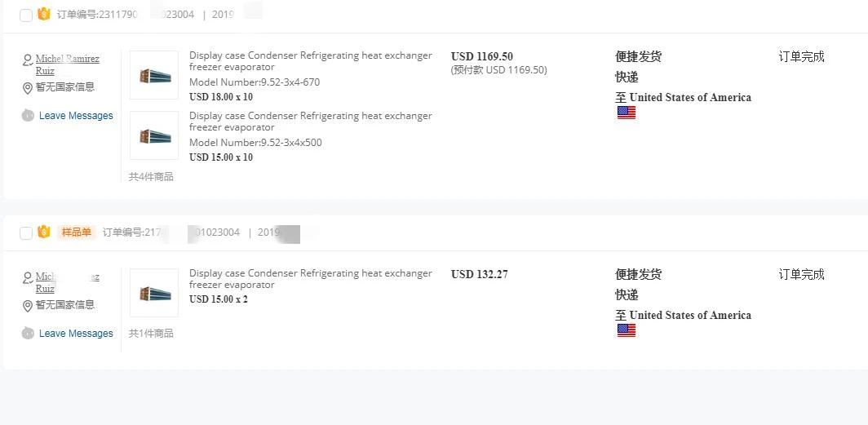Click the gold shield icon beside the 样品单 tag

pos(44,232)
